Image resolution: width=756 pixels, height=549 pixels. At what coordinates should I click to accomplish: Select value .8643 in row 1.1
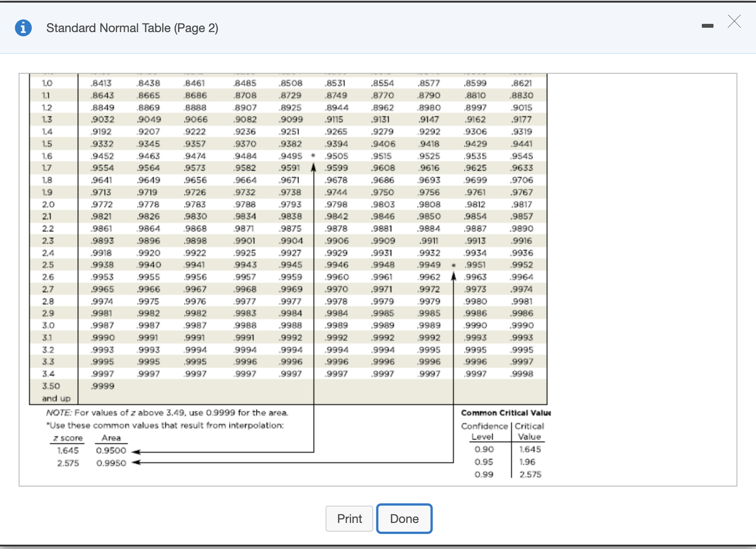(x=103, y=95)
